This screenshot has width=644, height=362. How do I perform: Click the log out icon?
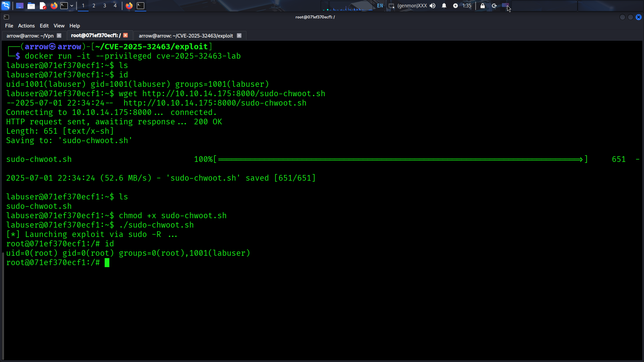pyautogui.click(x=494, y=6)
